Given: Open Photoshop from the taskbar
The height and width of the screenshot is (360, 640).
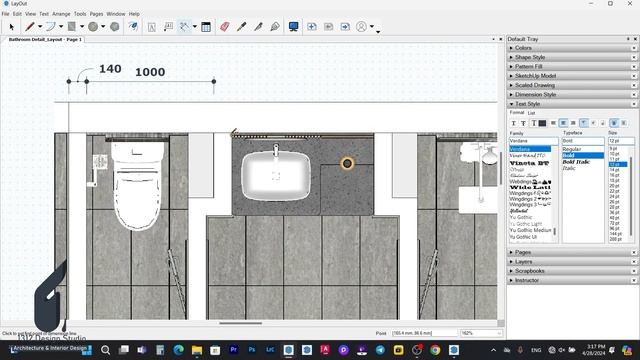Looking at the screenshot, I should pyautogui.click(x=251, y=350).
